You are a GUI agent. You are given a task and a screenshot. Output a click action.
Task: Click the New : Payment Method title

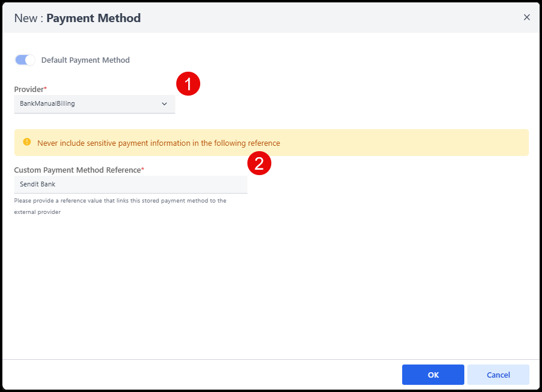[78, 18]
